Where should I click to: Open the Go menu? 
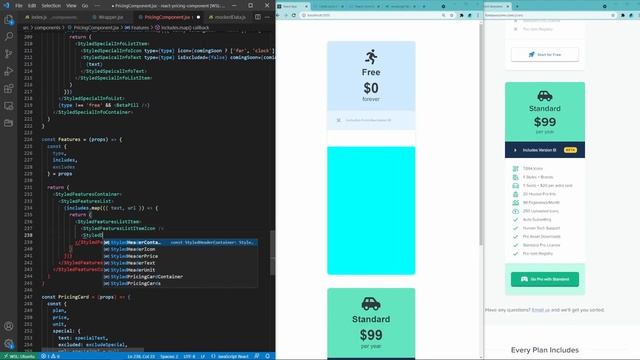(85, 6)
